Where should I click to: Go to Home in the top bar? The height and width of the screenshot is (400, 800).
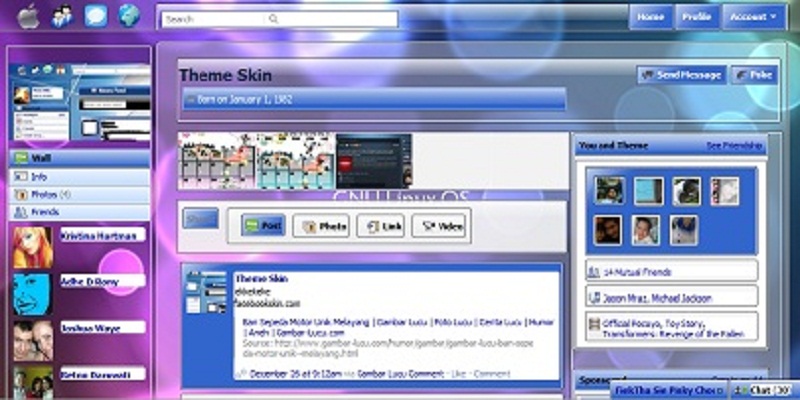coord(651,17)
